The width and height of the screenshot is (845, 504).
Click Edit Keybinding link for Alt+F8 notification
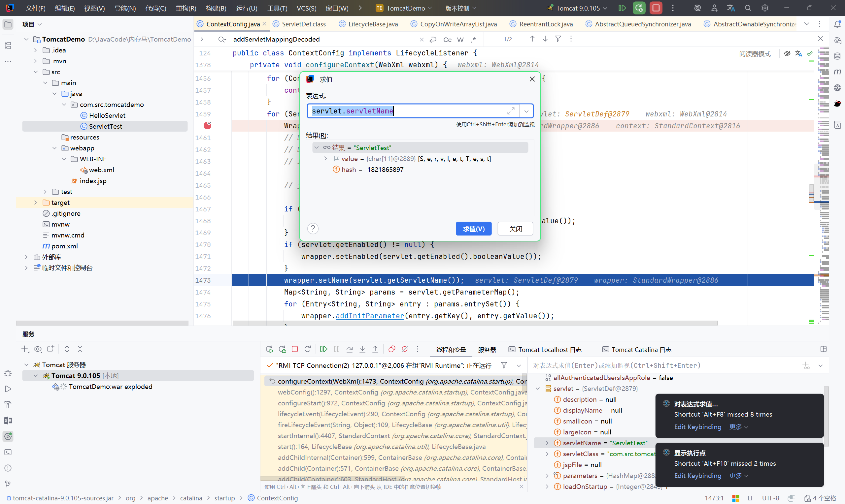(x=697, y=426)
